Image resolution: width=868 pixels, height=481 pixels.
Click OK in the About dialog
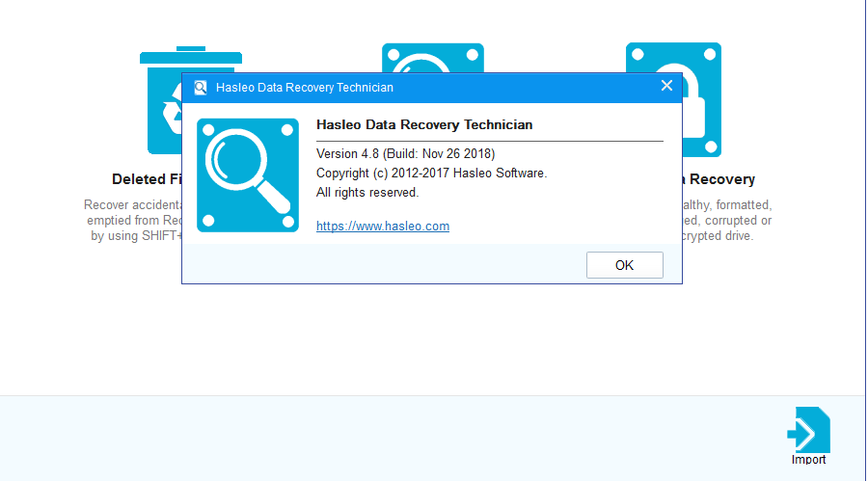click(624, 265)
